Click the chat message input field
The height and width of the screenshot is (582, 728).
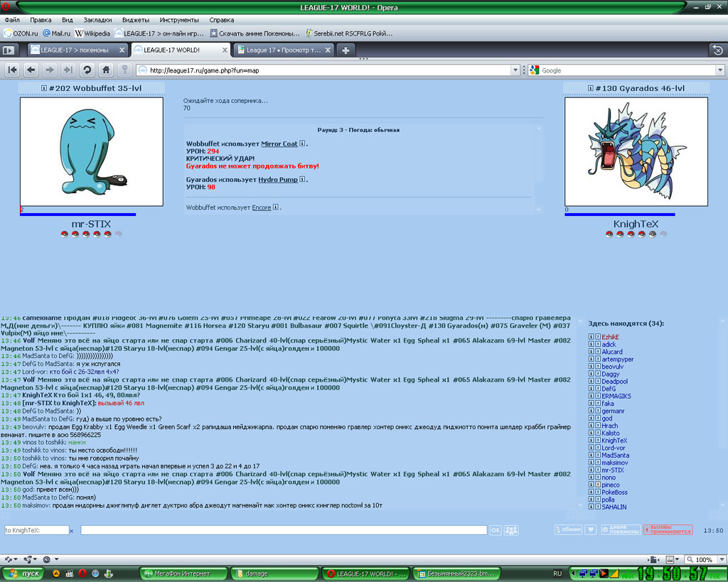click(284, 530)
